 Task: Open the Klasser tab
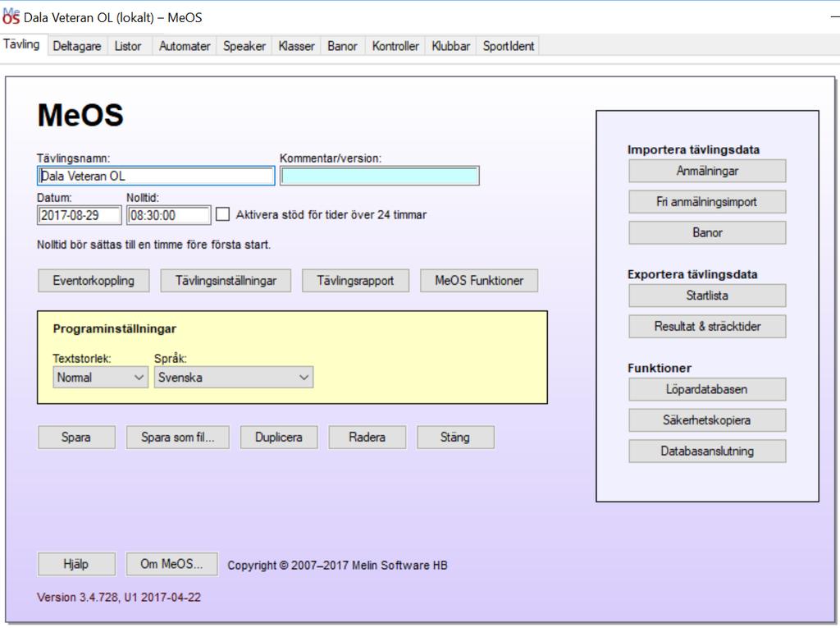pyautogui.click(x=296, y=46)
